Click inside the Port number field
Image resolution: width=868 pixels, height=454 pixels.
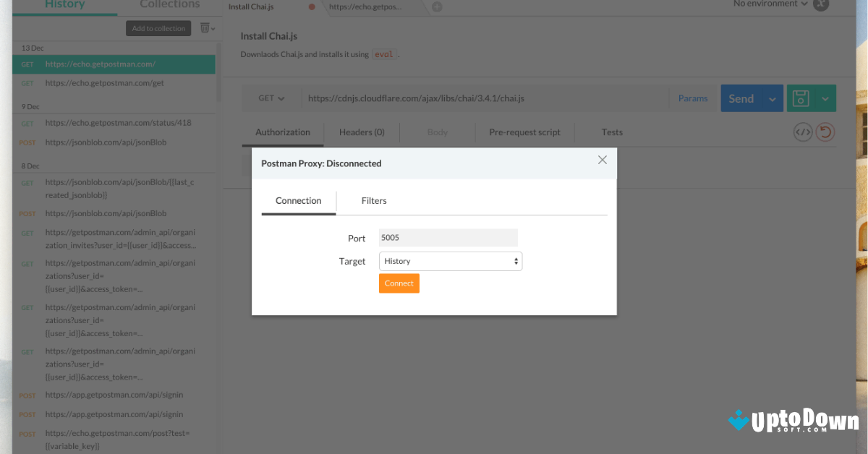point(448,237)
